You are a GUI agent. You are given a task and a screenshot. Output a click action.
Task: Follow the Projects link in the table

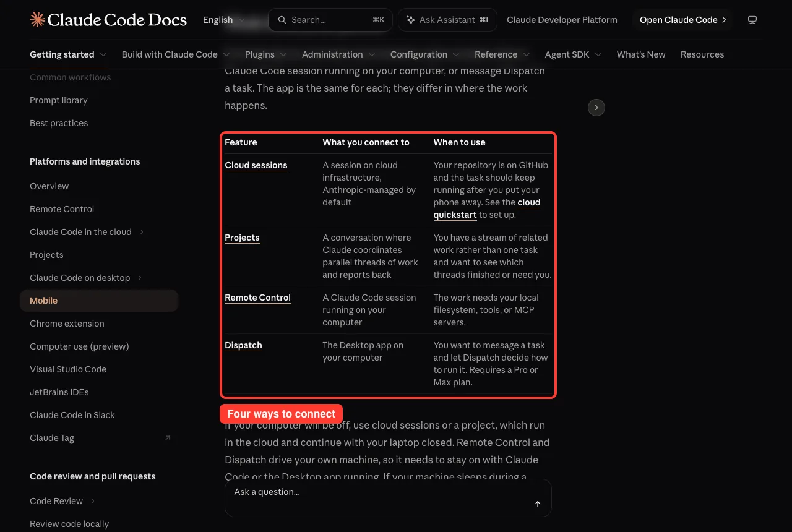242,238
